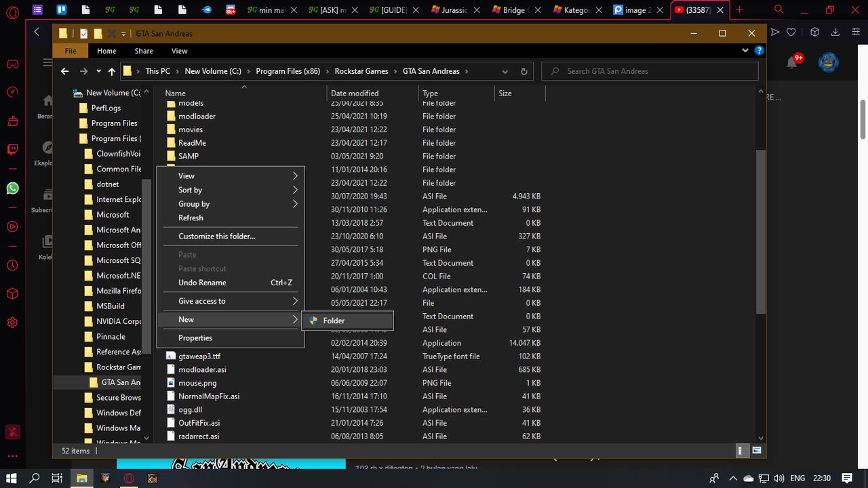Screen dimensions: 868x488
Task: Click Explorer Properties quick access icon
Action: point(83,33)
